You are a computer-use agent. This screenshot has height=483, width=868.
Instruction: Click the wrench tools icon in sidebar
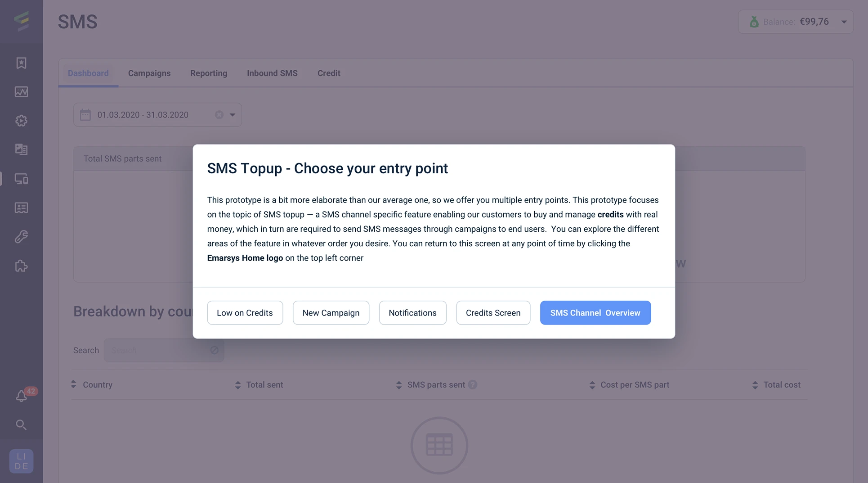coord(21,237)
